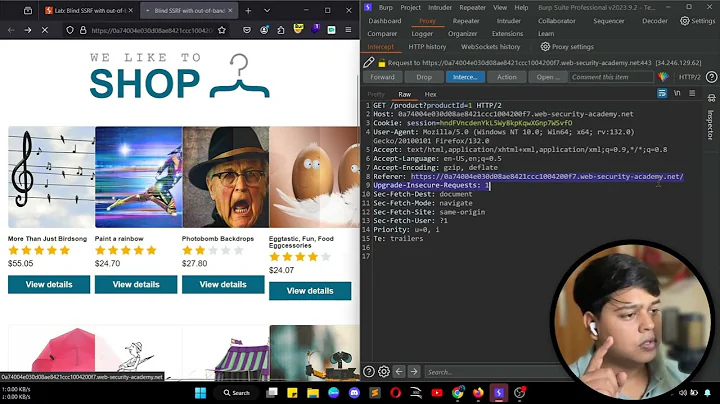The image size is (720, 404).
Task: Open the Help menu in Burp
Action: point(521,7)
